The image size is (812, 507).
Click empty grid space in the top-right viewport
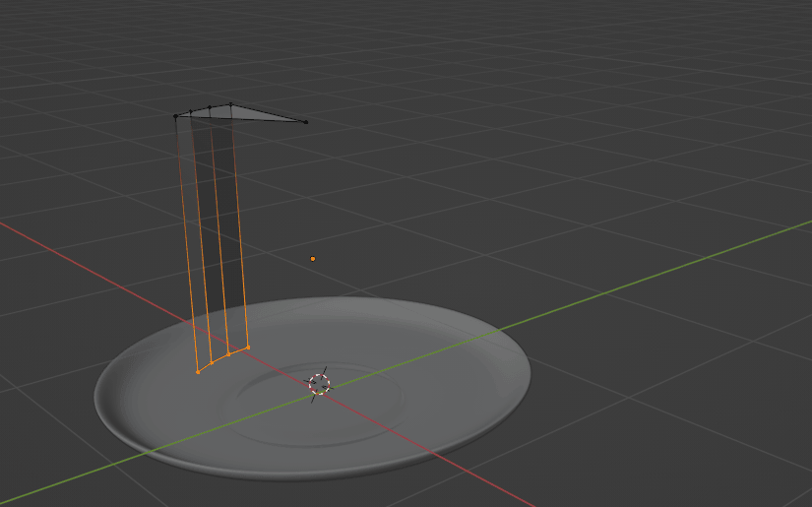coord(689,79)
